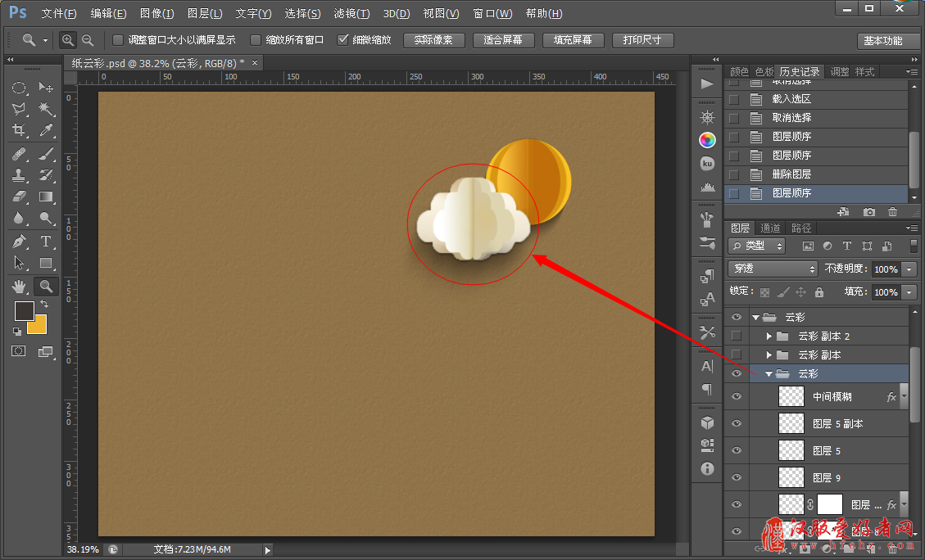
Task: Select the 图层 5 副本 layer thumbnail
Action: coord(791,424)
